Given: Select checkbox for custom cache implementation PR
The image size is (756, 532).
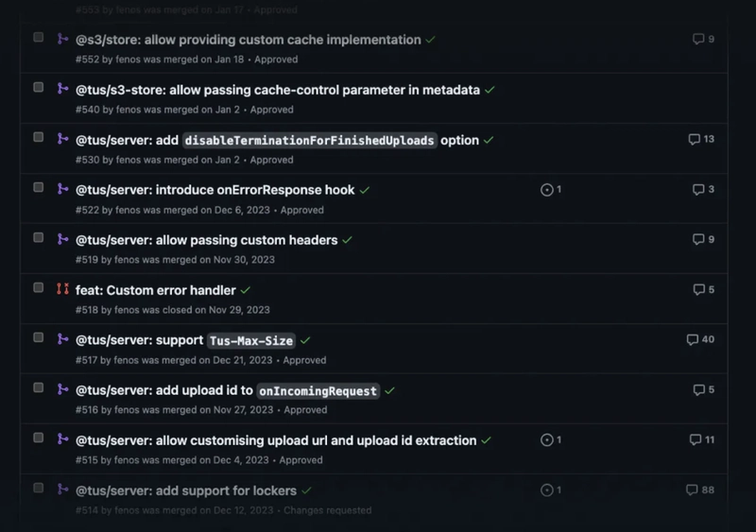Looking at the screenshot, I should click(39, 38).
